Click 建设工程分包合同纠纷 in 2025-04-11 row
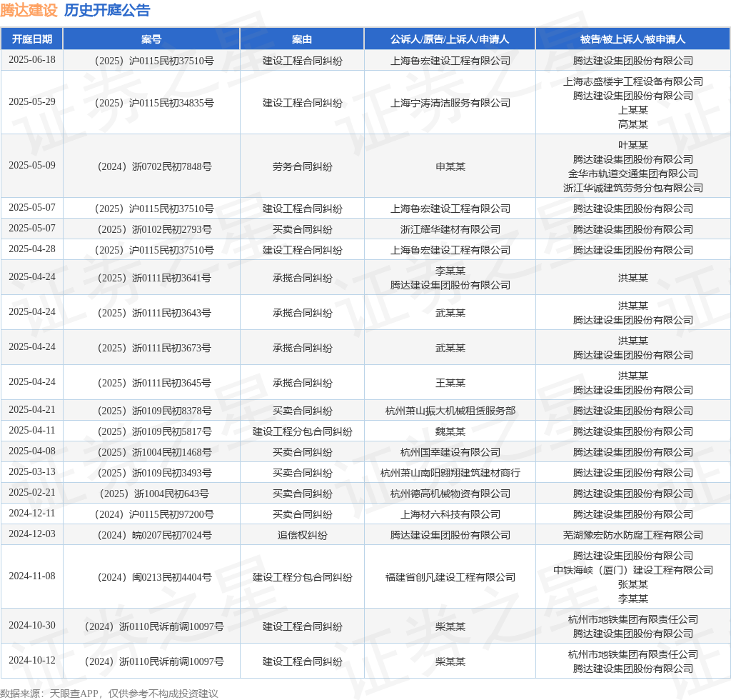The height and width of the screenshot is (700, 731). [302, 431]
